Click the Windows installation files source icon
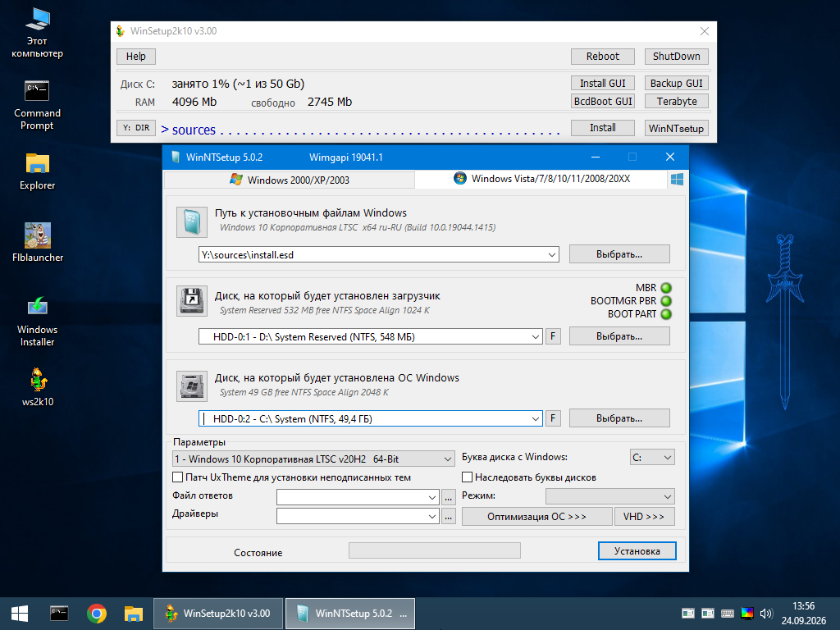This screenshot has width=840, height=630. 192,222
